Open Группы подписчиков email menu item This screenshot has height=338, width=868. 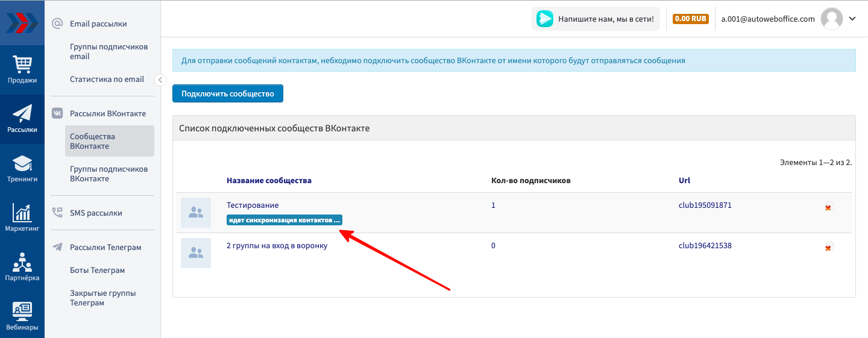point(108,52)
